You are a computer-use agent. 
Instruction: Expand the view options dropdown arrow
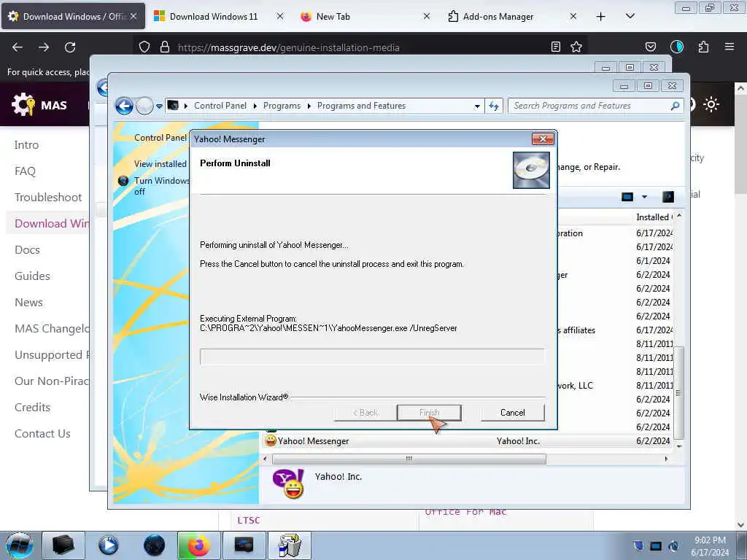click(644, 197)
